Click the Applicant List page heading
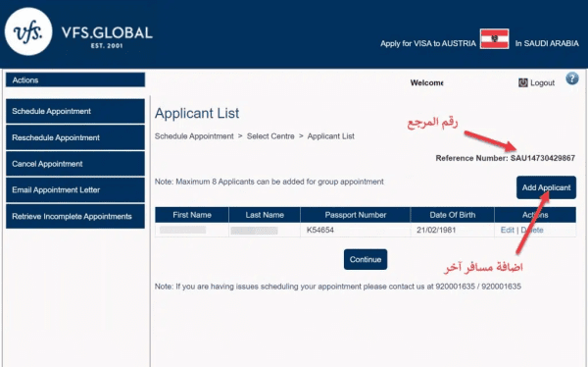Screen dimensions: 588x367 pos(197,113)
